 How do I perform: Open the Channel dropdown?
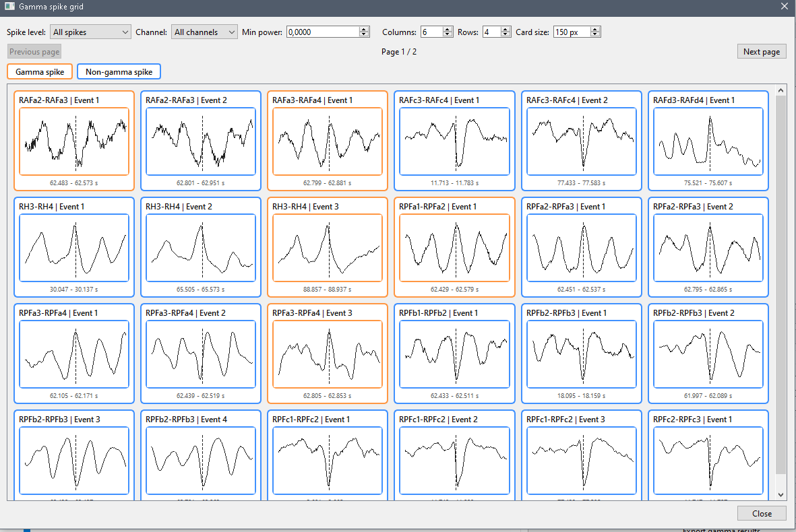[x=204, y=32]
